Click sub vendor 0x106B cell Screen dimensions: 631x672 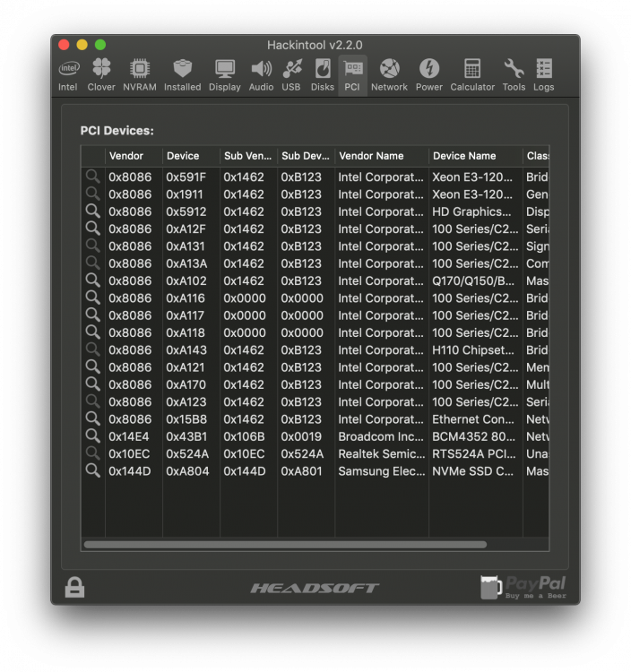pos(244,436)
